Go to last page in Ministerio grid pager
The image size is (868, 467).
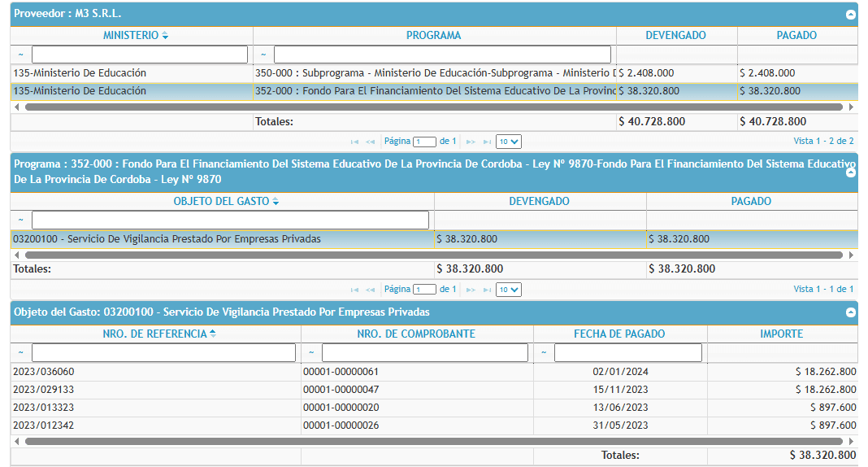point(486,142)
